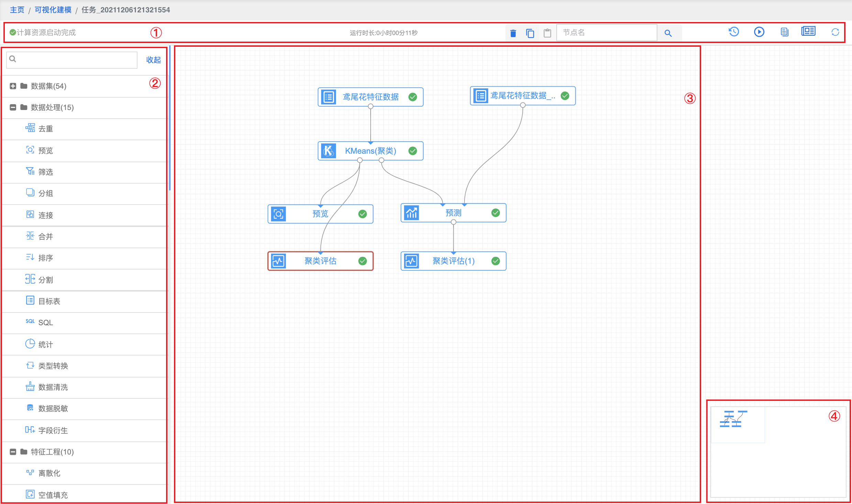Select the 空值填充 component
852x504 pixels.
84,494
